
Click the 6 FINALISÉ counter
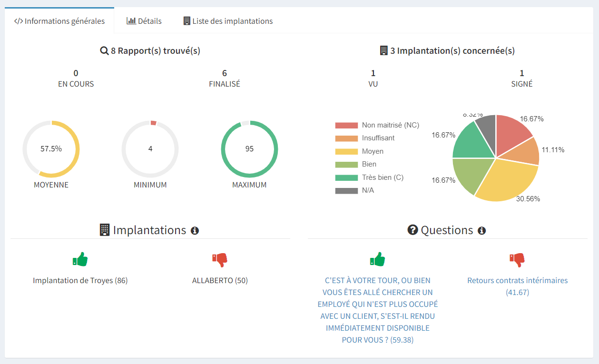tap(225, 79)
